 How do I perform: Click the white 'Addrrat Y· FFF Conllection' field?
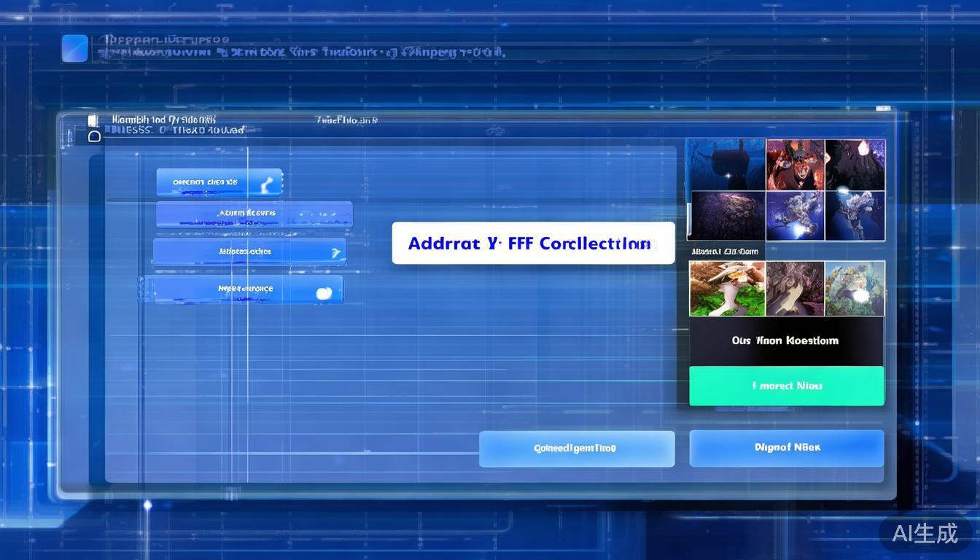coord(533,244)
